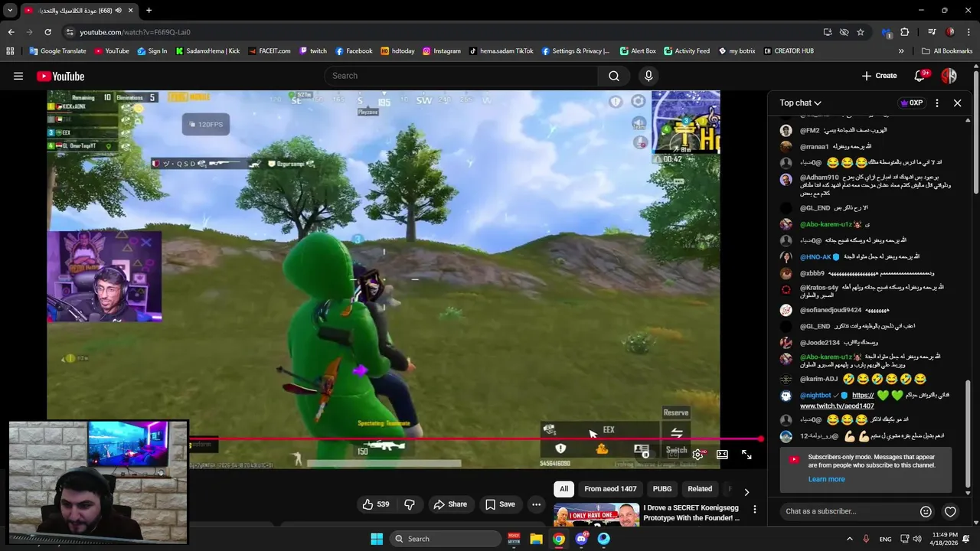Go back in Chrome
This screenshot has height=551, width=980.
pyautogui.click(x=11, y=32)
